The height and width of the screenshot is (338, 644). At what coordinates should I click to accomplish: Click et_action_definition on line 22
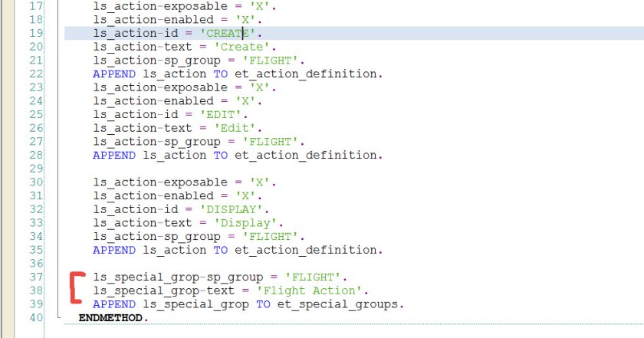(x=306, y=74)
